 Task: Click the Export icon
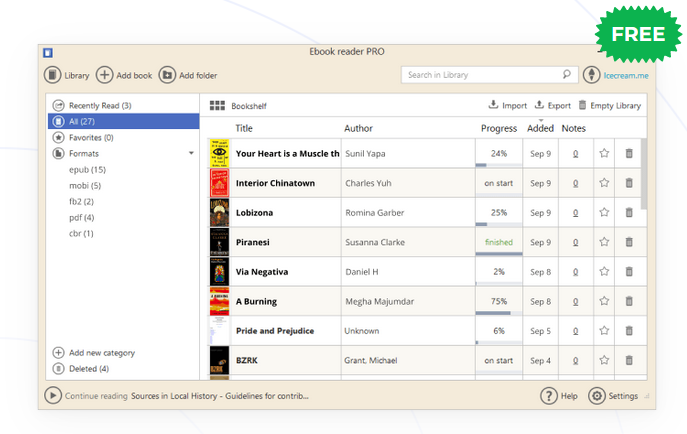pos(539,105)
